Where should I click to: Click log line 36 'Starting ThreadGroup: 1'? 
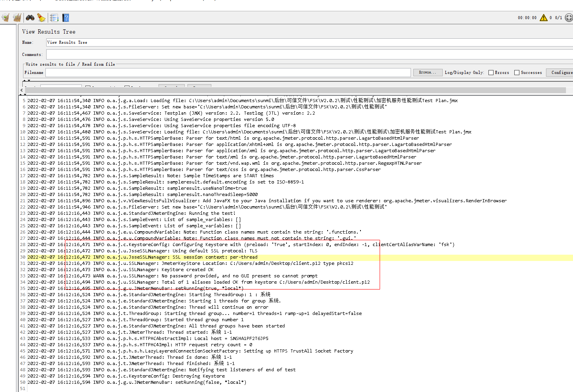149,295
